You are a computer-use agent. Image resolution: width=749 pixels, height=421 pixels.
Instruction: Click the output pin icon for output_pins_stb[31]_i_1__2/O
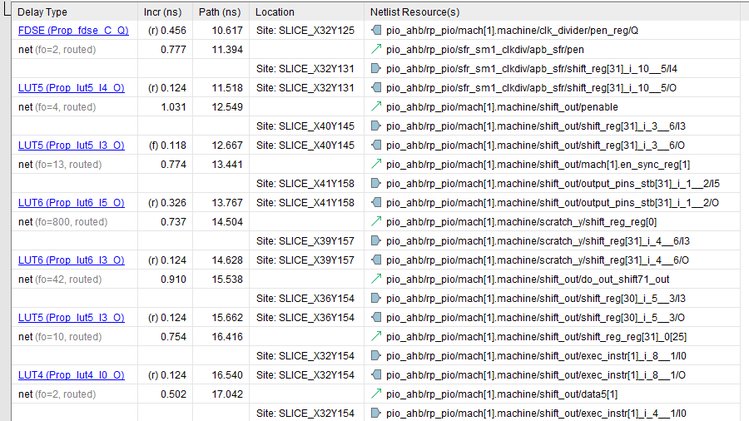[376, 203]
